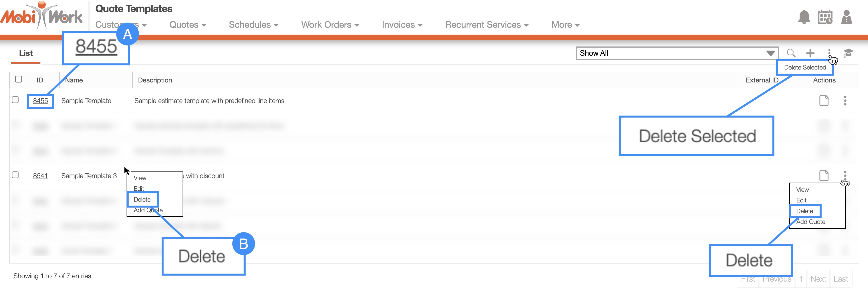Click the plus icon to add template
868x299 pixels.
pyautogui.click(x=810, y=53)
